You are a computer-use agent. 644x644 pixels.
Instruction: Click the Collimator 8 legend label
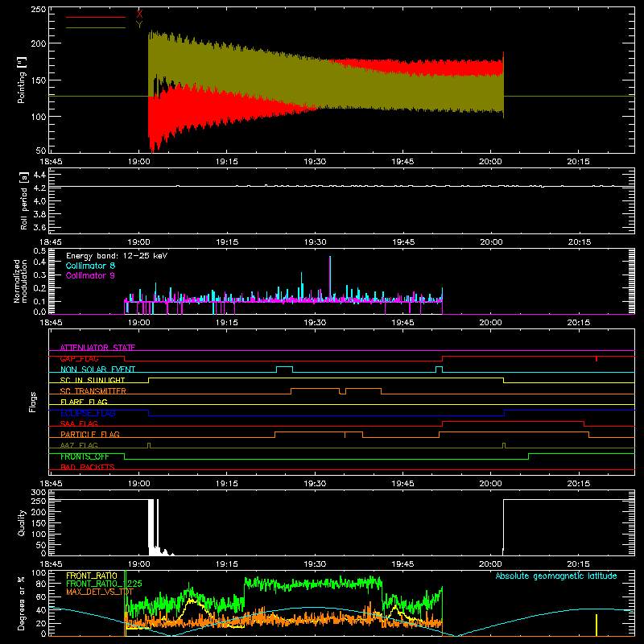[x=90, y=266]
